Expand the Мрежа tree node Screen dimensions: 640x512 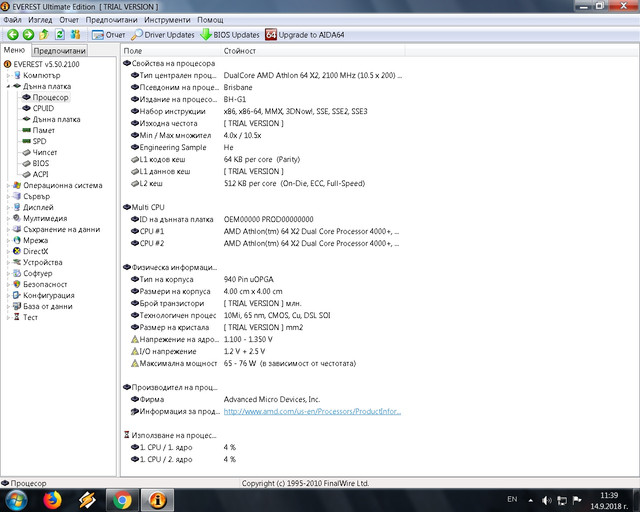tap(8, 240)
